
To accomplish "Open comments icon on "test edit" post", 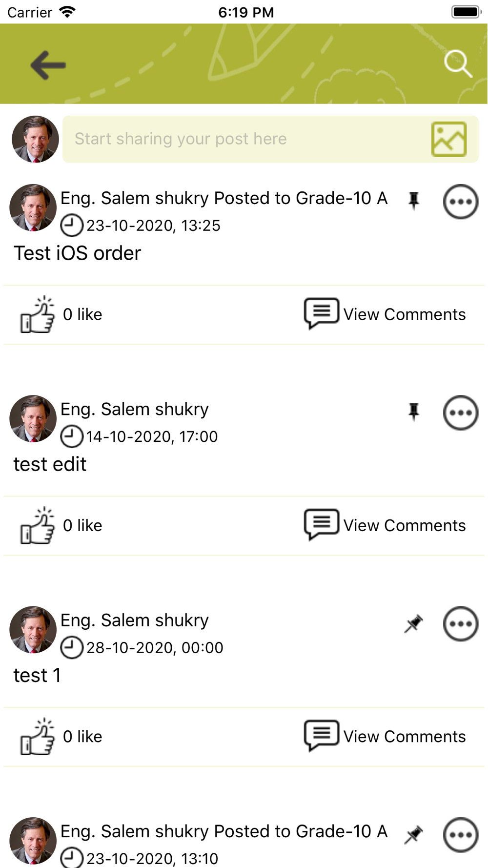I will click(321, 525).
